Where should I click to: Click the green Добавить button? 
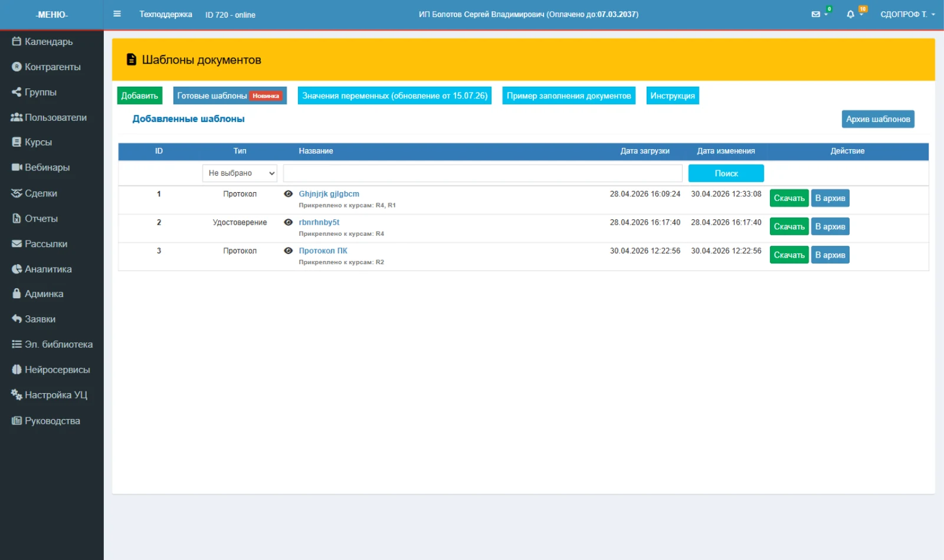tap(140, 95)
